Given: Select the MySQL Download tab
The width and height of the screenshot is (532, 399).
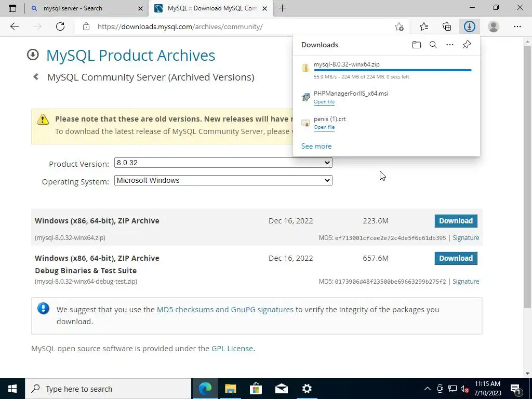Looking at the screenshot, I should (210, 8).
